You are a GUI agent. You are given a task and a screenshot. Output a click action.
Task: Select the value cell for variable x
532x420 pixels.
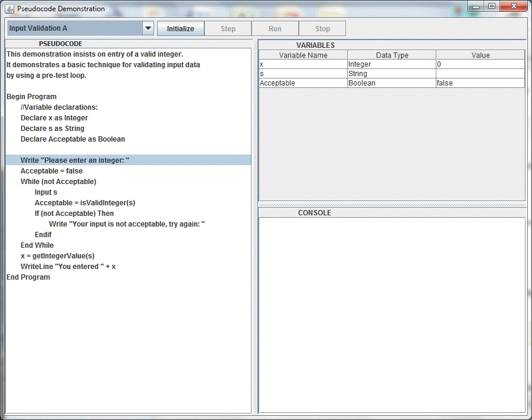pyautogui.click(x=480, y=64)
